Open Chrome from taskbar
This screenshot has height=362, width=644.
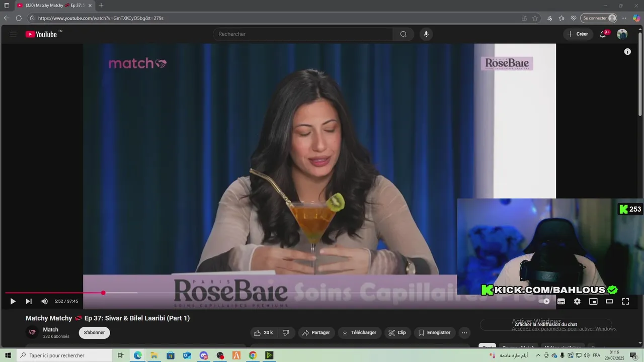pyautogui.click(x=253, y=355)
